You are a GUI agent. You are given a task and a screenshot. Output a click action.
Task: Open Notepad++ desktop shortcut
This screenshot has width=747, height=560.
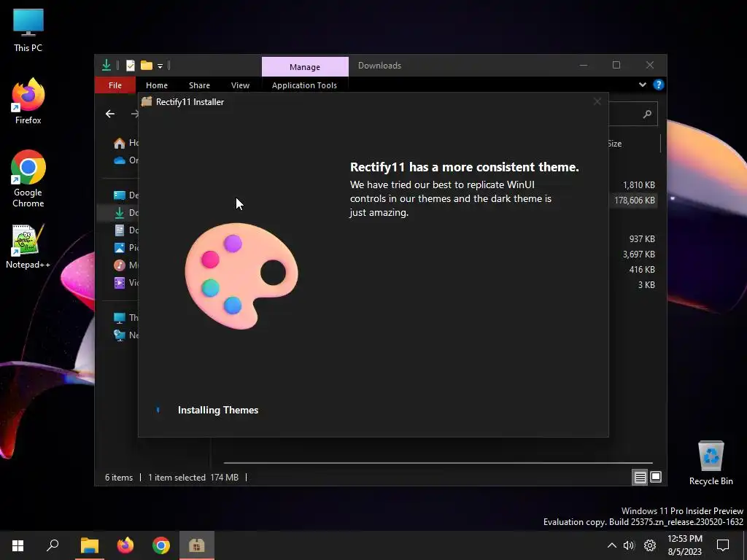point(28,246)
